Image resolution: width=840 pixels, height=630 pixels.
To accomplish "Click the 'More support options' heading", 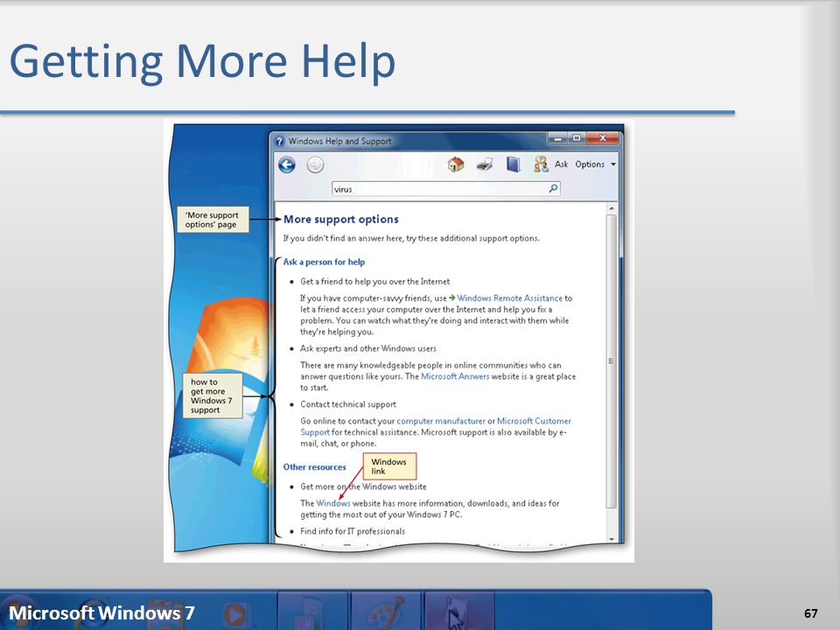I will 340,219.
